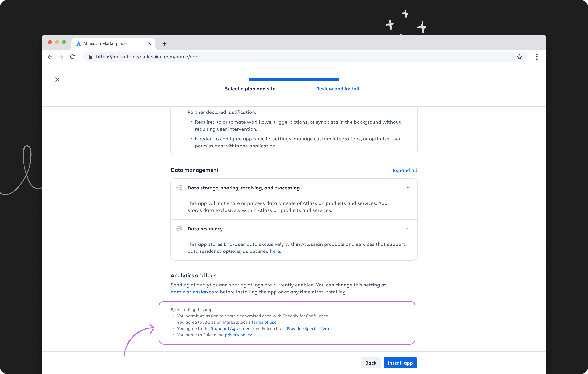Collapse the Data residency section

[408, 229]
